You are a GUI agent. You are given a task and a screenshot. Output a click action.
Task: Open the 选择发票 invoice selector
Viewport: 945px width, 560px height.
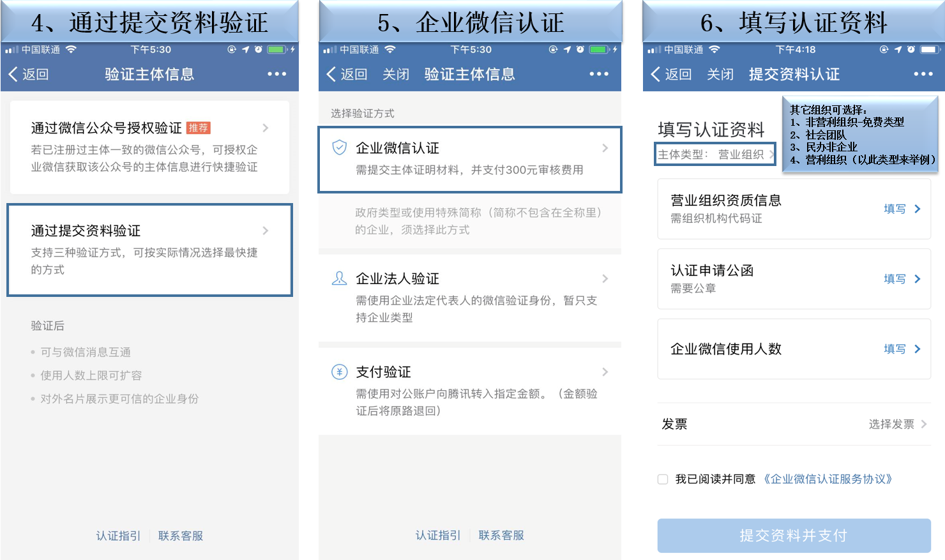[x=897, y=424]
